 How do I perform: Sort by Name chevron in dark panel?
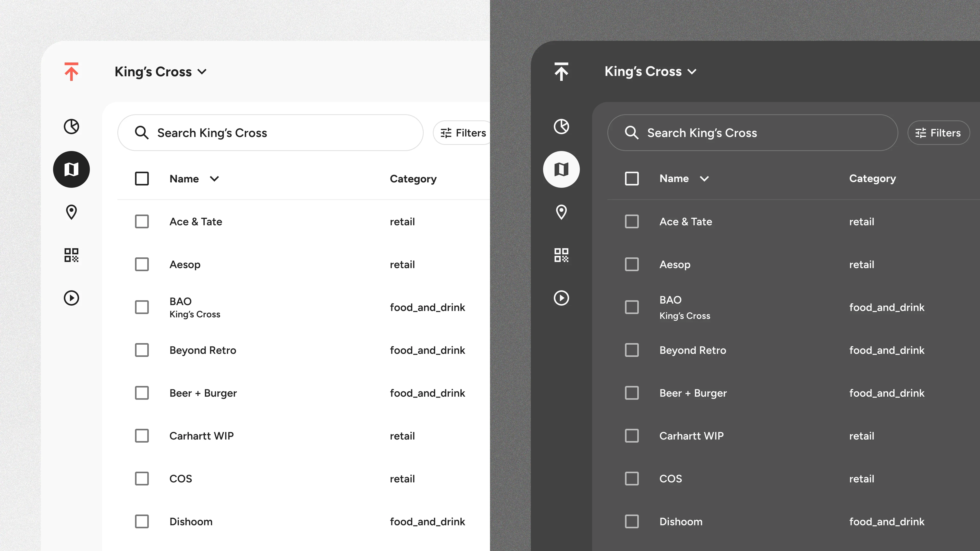pos(705,179)
